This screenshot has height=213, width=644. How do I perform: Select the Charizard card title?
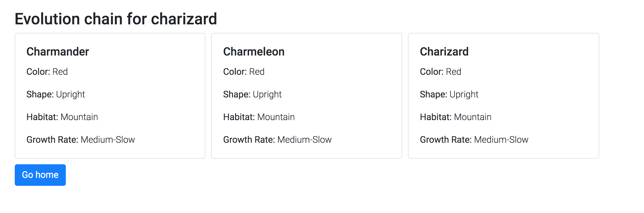[x=444, y=52]
